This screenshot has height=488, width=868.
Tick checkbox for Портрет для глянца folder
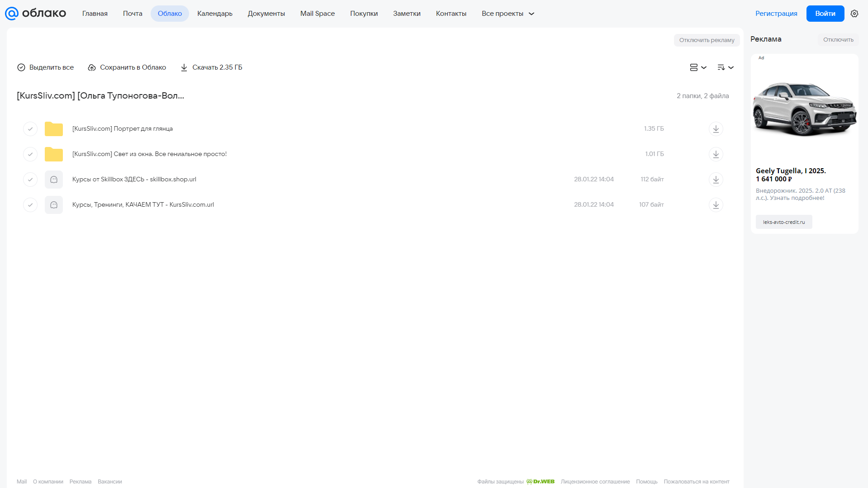(30, 129)
